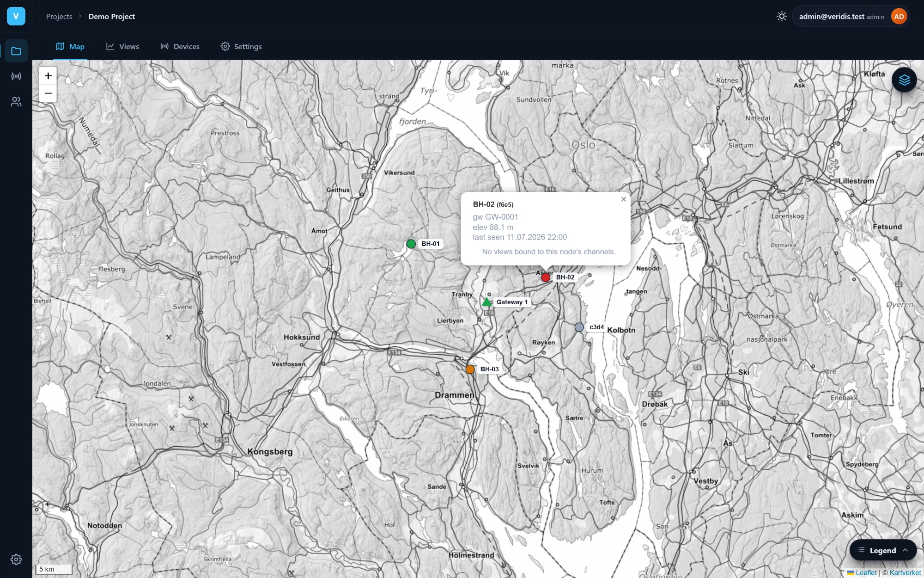This screenshot has width=924, height=578.
Task: Switch to the Devices tab
Action: click(180, 46)
